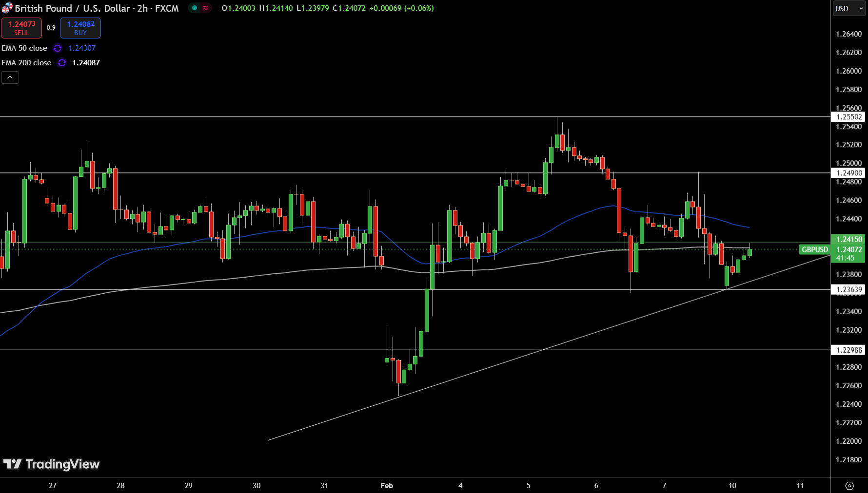
Task: Click the TradingView logo link
Action: pyautogui.click(x=51, y=464)
